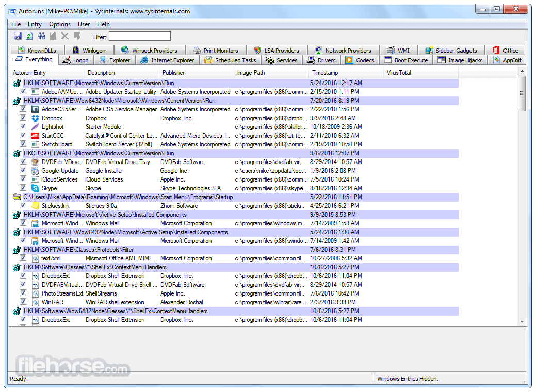Toggle the WinRAR shell extension checkbox

pyautogui.click(x=23, y=302)
